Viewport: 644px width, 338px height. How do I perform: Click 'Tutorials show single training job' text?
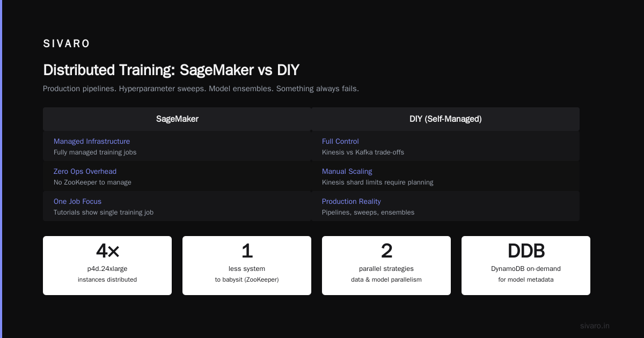104,212
